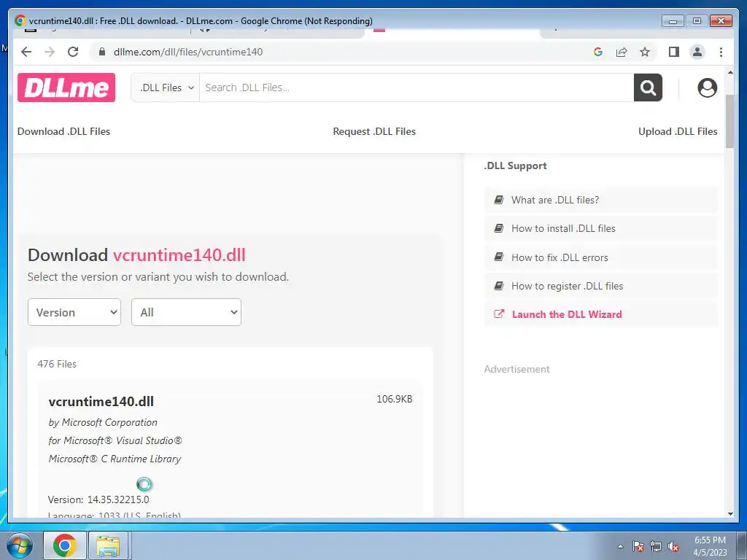This screenshot has height=560, width=747.
Task: Go back with the browser back arrow
Action: pyautogui.click(x=26, y=52)
